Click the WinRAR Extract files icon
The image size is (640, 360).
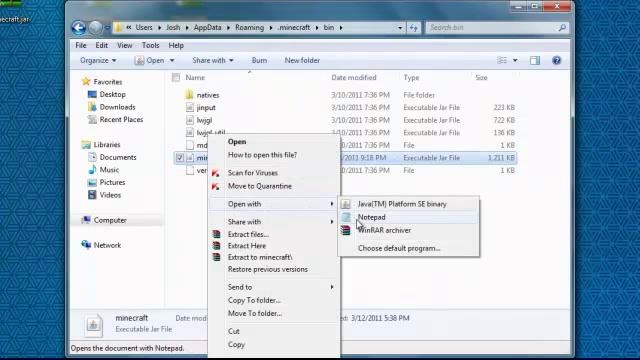[x=216, y=234]
